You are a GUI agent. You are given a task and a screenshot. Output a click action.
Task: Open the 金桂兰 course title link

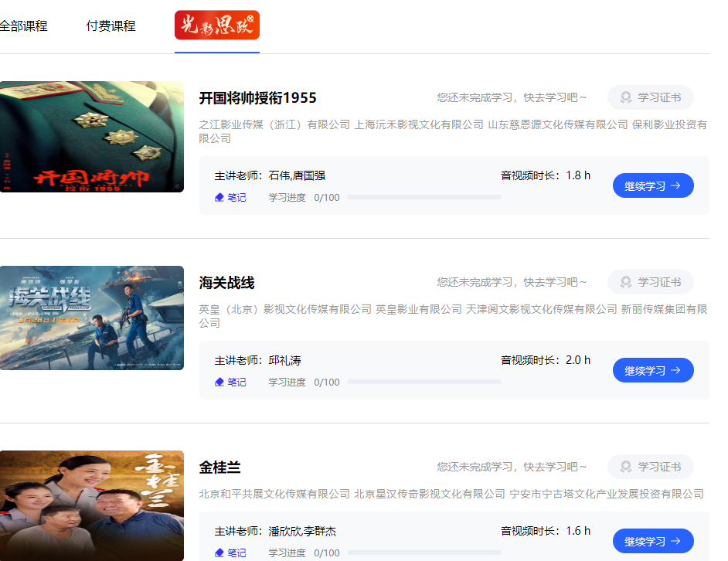(220, 467)
